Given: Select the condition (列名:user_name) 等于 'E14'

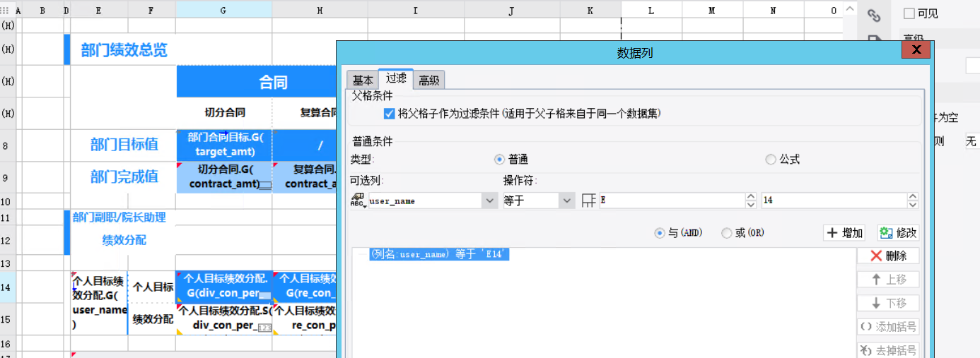Looking at the screenshot, I should point(439,254).
